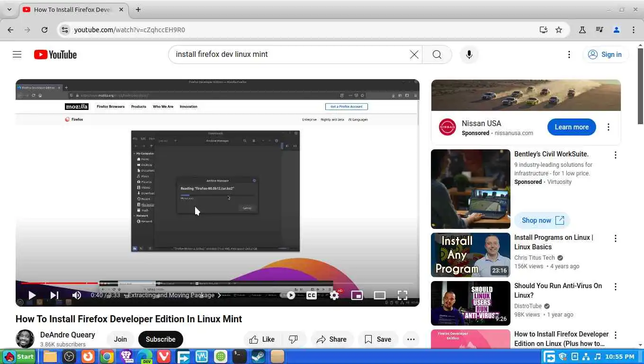Mute the video volume speaker icon
The height and width of the screenshot is (364, 644).
pyautogui.click(x=77, y=295)
